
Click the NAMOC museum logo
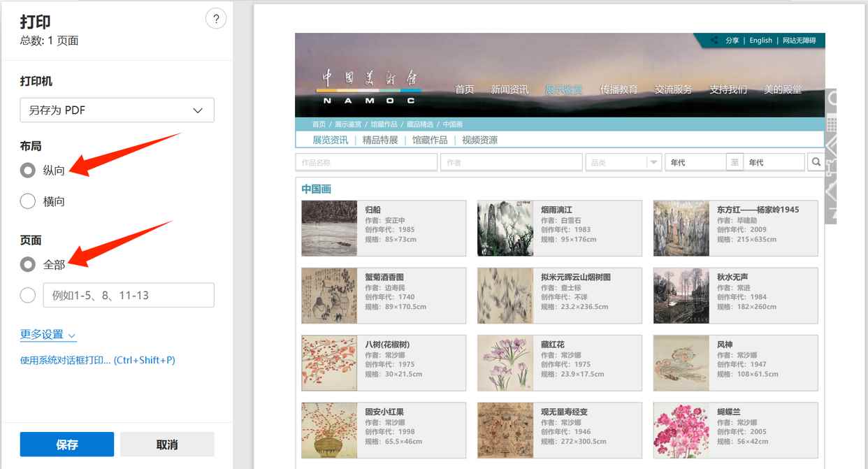click(368, 87)
